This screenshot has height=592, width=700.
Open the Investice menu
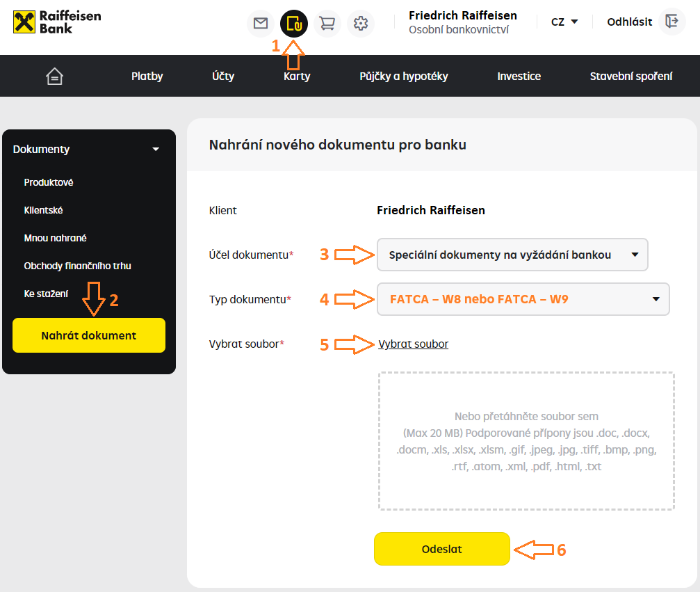[519, 77]
